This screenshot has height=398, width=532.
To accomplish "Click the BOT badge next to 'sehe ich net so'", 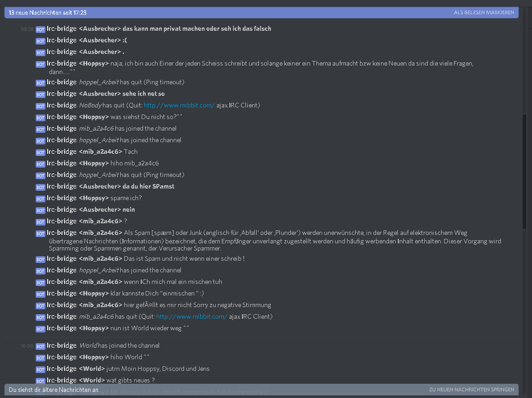I will coord(41,94).
